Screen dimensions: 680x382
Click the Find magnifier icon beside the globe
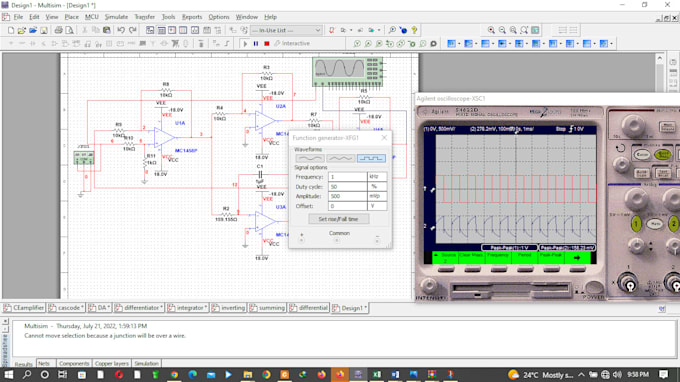392,30
